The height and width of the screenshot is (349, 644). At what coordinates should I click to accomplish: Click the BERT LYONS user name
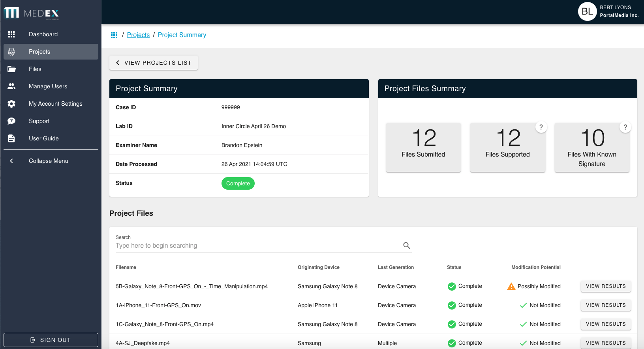[615, 7]
